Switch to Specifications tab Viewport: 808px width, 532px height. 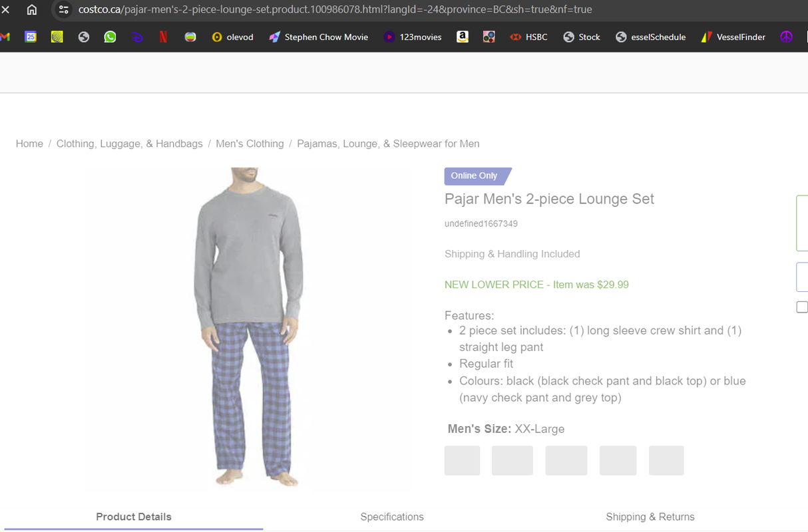(x=392, y=517)
